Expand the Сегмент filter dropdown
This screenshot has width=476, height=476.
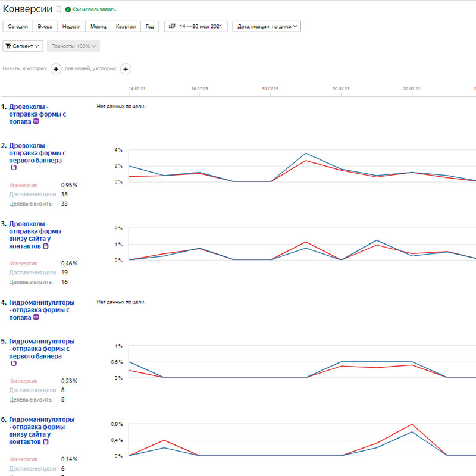pyautogui.click(x=24, y=46)
